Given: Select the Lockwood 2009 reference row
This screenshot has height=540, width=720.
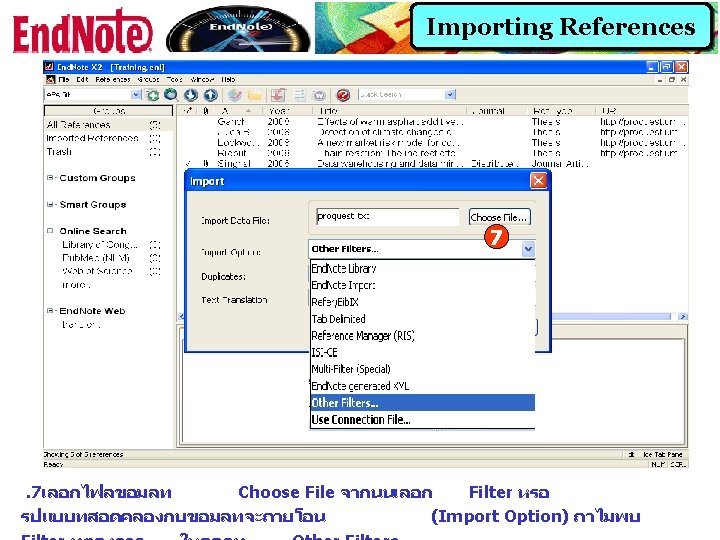Looking at the screenshot, I should (432, 142).
